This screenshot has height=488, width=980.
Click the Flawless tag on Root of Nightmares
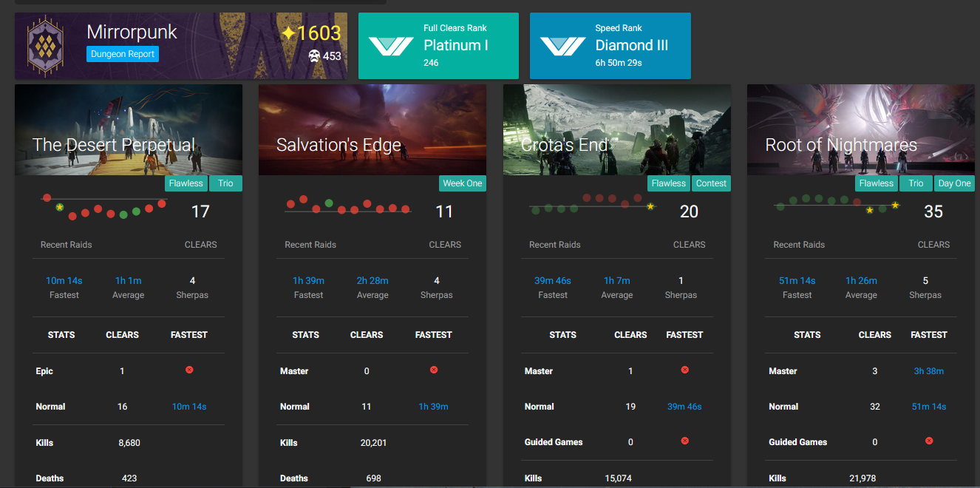[x=877, y=183]
